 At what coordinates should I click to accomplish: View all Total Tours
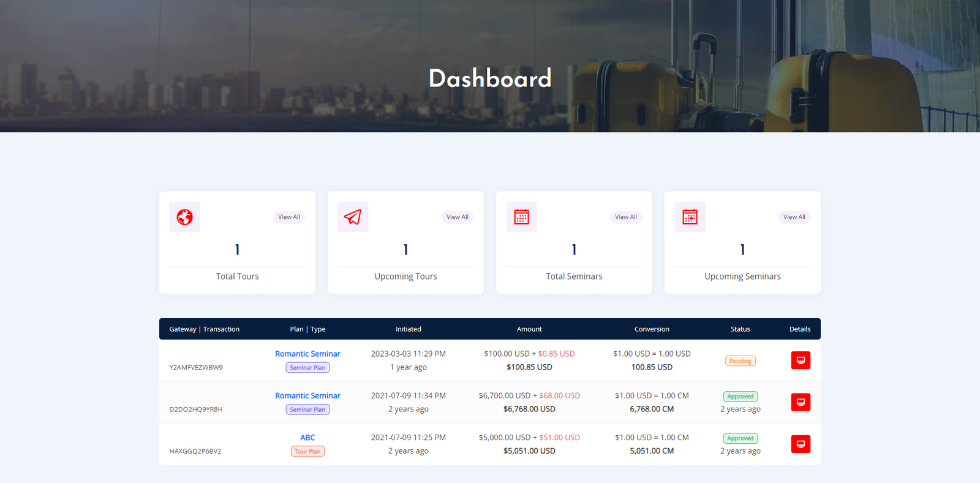(288, 217)
